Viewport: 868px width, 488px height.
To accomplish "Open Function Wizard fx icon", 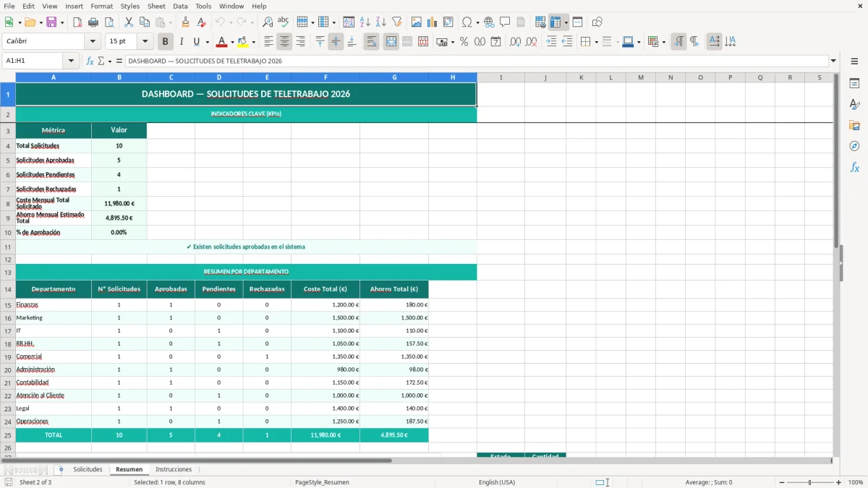I will pyautogui.click(x=90, y=61).
